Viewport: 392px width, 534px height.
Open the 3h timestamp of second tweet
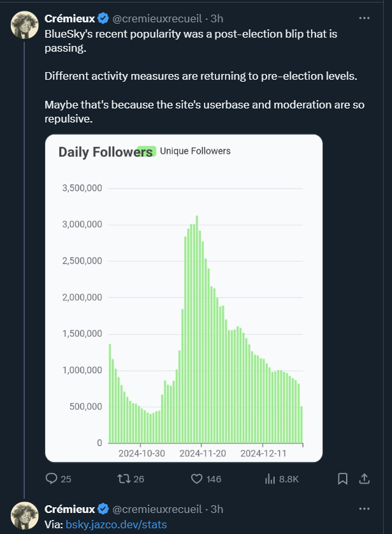click(217, 509)
